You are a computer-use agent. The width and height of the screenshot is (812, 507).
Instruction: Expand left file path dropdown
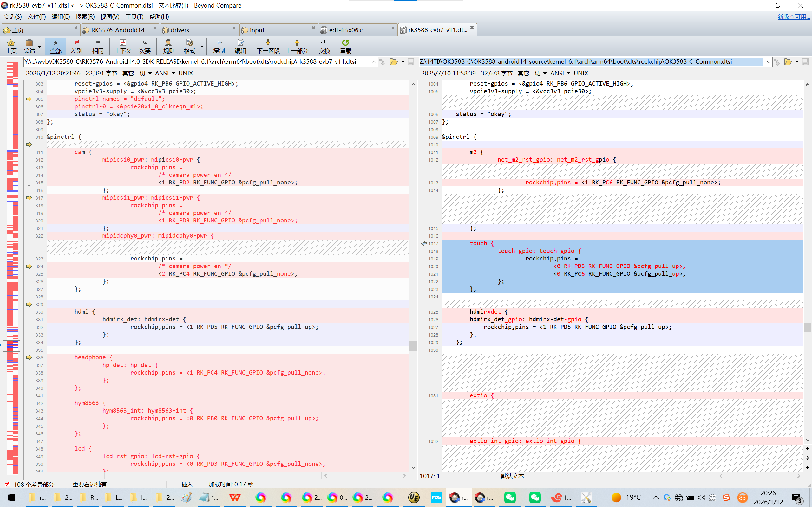point(374,62)
